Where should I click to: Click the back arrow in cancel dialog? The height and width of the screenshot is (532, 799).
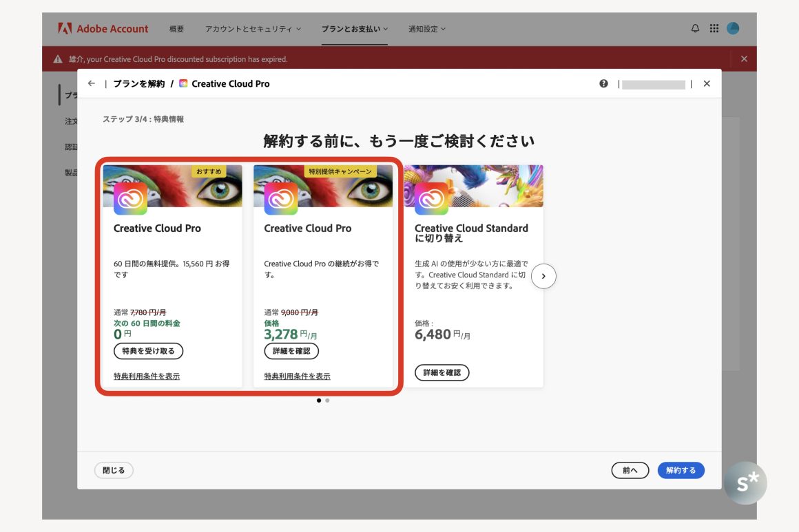(x=92, y=83)
